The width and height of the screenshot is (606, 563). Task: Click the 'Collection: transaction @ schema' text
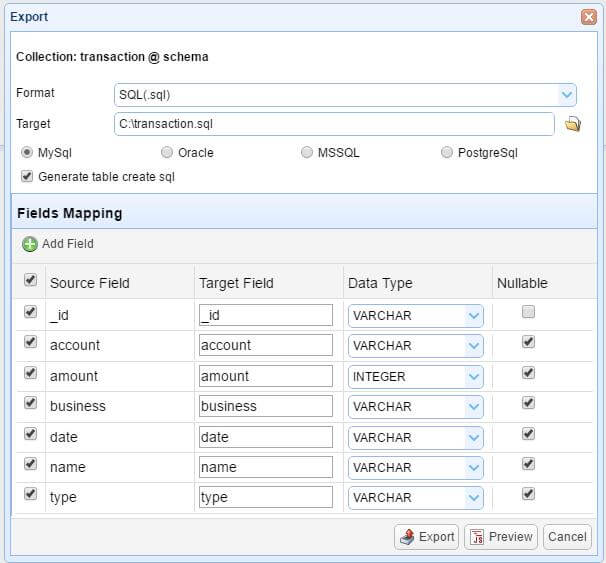(112, 57)
